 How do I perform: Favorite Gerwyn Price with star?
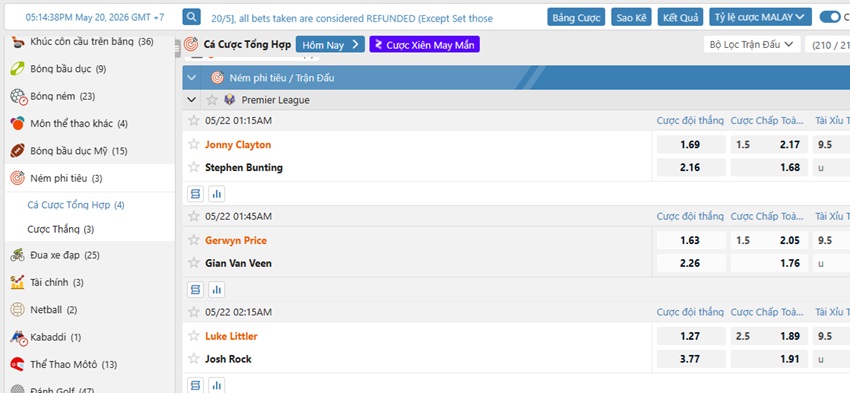click(194, 240)
